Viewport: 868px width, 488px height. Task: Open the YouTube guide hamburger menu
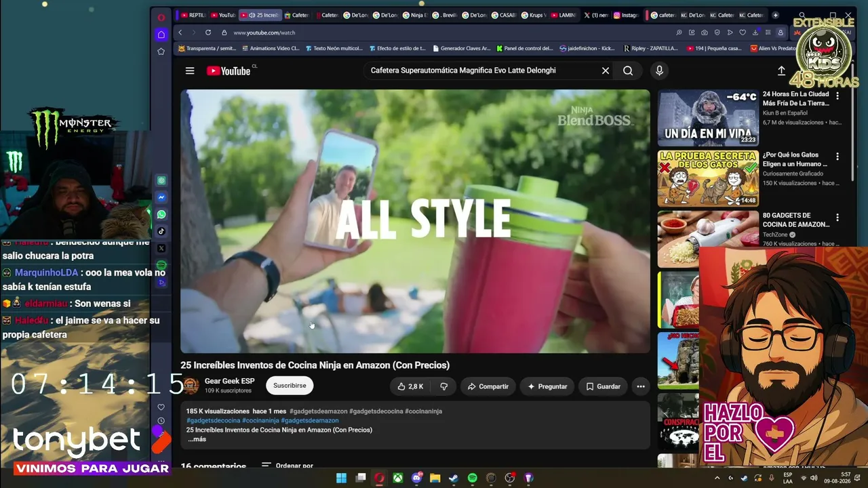point(190,70)
